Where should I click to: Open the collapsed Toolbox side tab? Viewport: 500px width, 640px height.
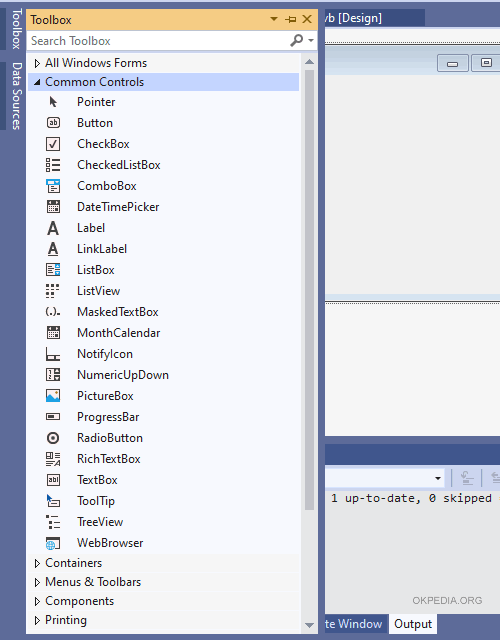[x=16, y=29]
